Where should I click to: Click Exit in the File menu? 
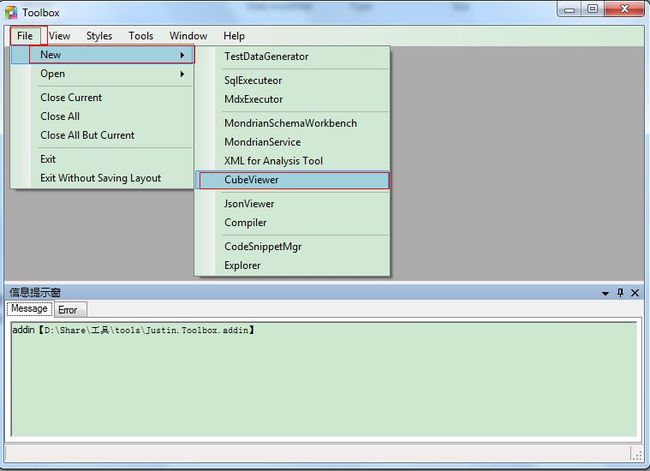102,159
